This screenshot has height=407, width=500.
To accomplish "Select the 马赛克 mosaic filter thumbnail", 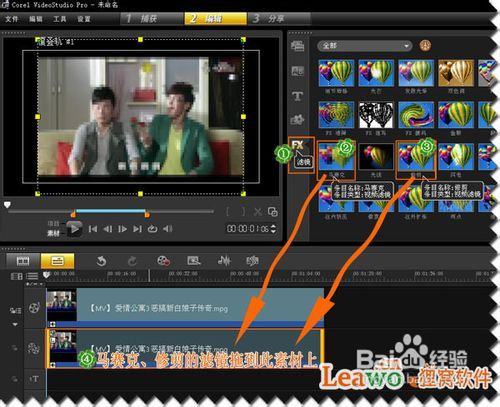I will pos(336,157).
